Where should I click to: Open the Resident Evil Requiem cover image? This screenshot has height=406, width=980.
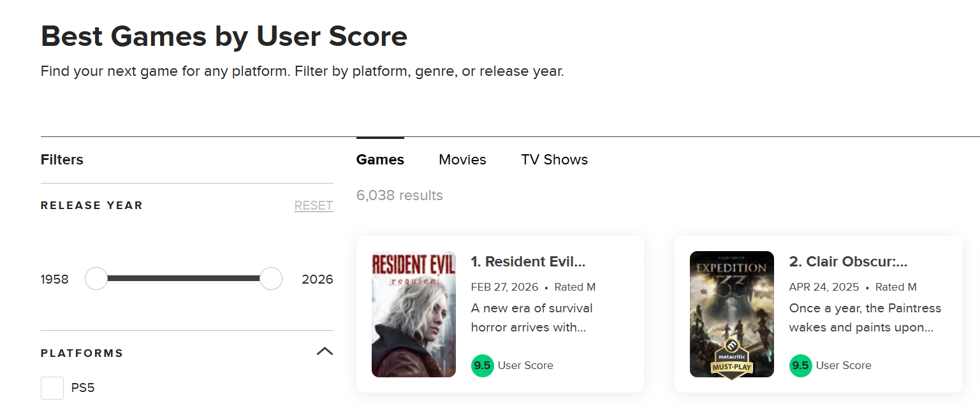pyautogui.click(x=413, y=314)
